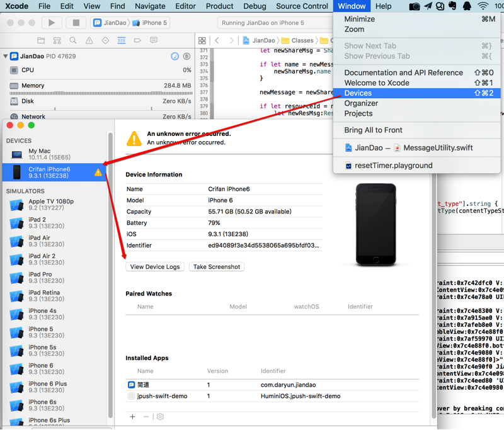The height and width of the screenshot is (430, 504).
Task: Choose Devices in the Window menu
Action: tap(416, 93)
